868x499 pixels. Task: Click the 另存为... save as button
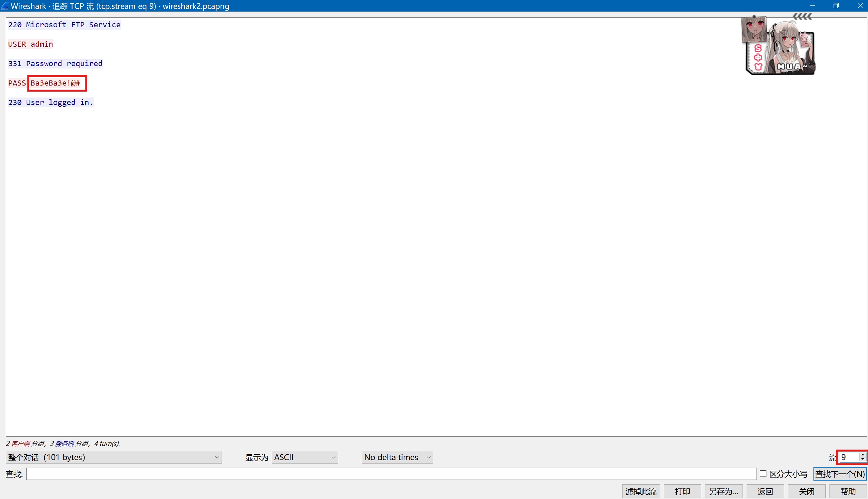(724, 492)
